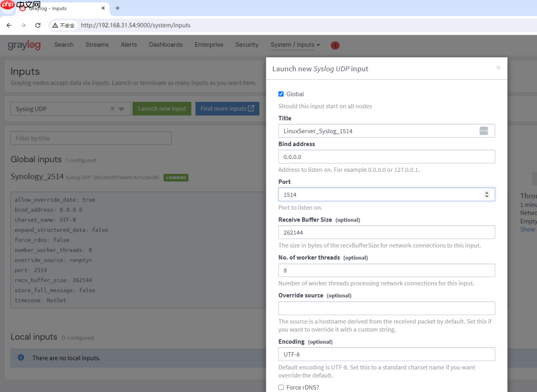Click the Graylog logo in the navbar
The width and height of the screenshot is (537, 392).
point(23,45)
